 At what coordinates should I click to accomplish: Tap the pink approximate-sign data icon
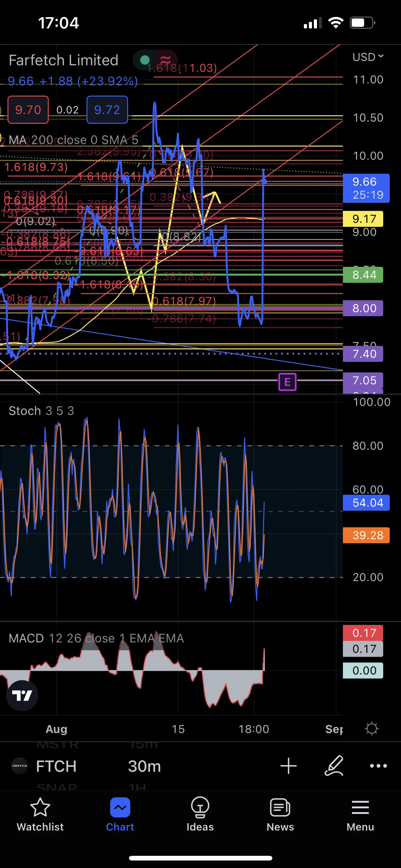(165, 60)
